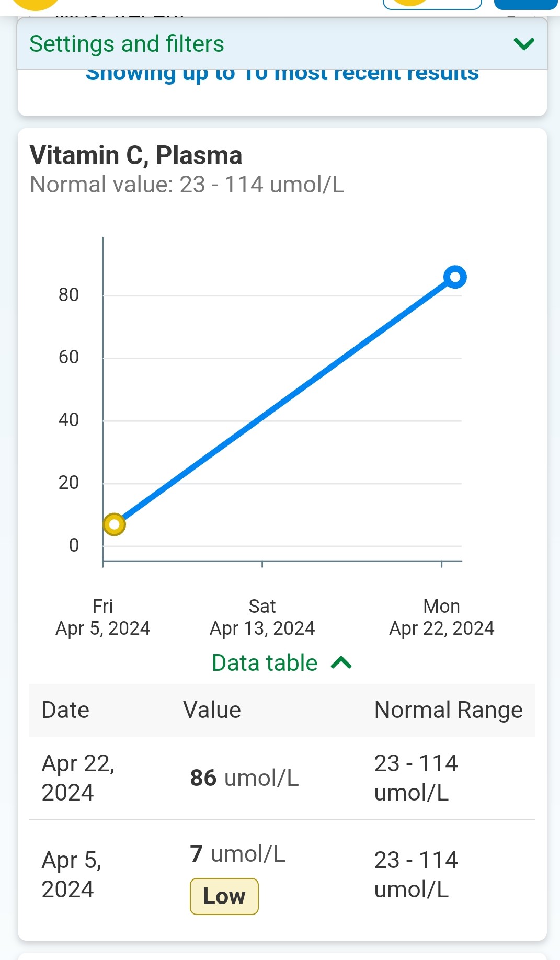Collapse the Data table chevron
Viewport: 560px width, 960px height.
pos(341,663)
